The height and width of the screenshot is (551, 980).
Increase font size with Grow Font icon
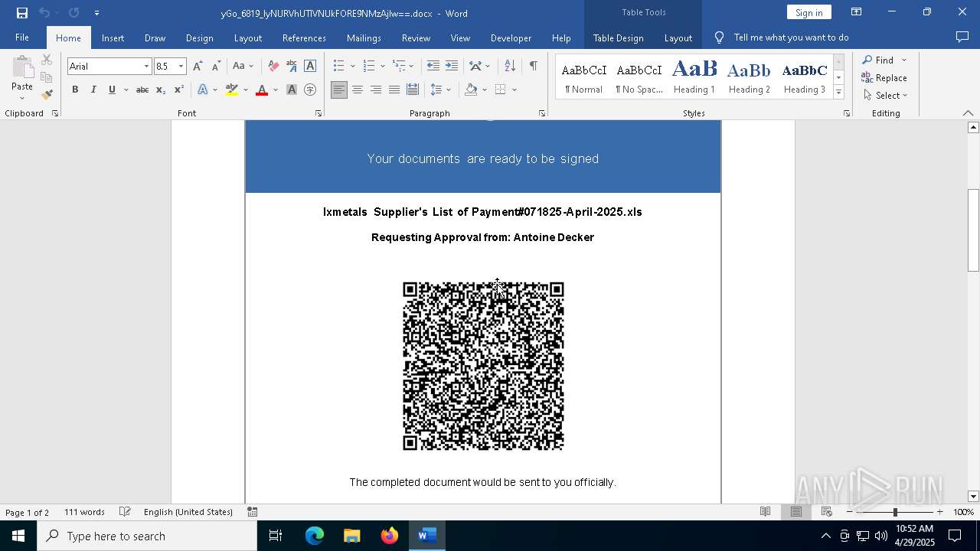198,67
